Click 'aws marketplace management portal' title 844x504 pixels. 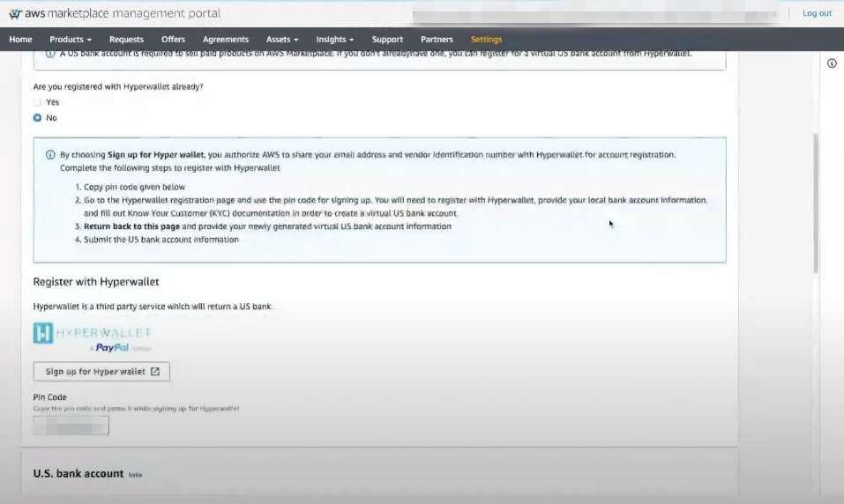[123, 13]
